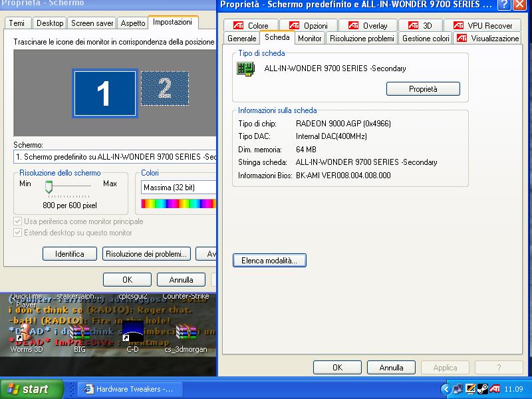
Task: Switch to the Desktop tab
Action: 50,23
